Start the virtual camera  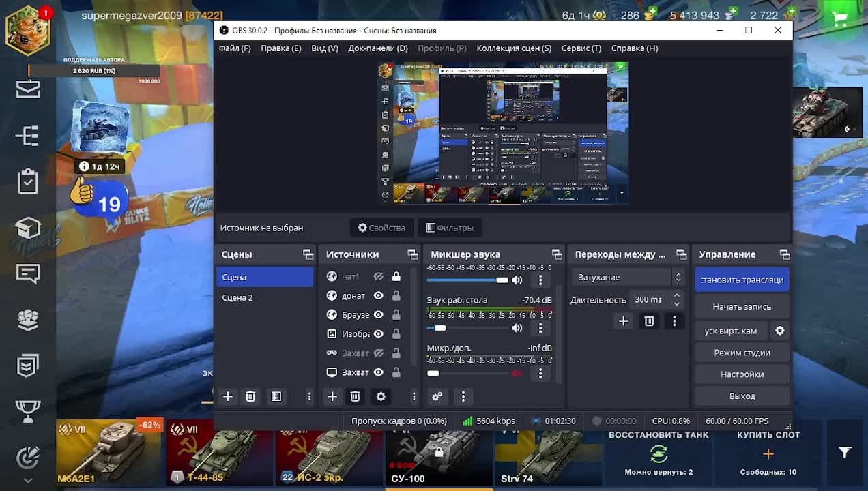tap(731, 331)
